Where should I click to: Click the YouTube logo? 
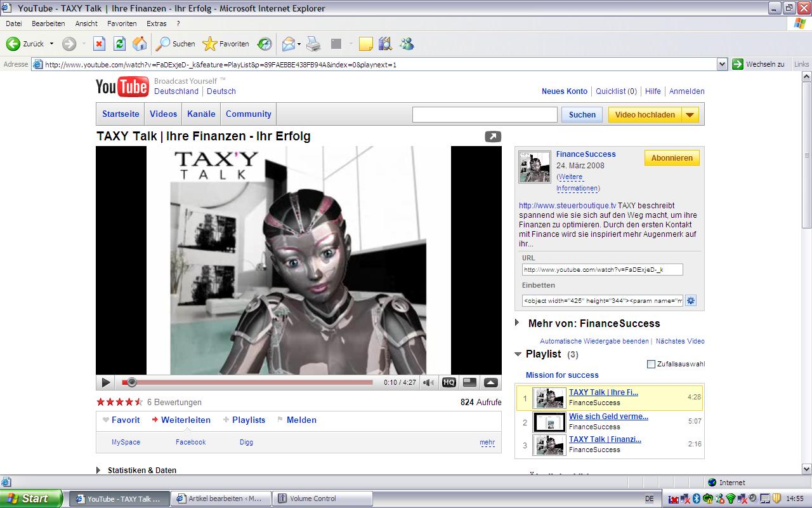(122, 87)
